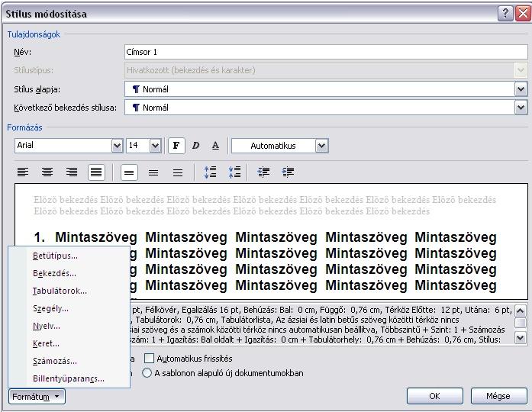The width and height of the screenshot is (532, 412).
Task: Increase indent icon
Action: (288, 172)
